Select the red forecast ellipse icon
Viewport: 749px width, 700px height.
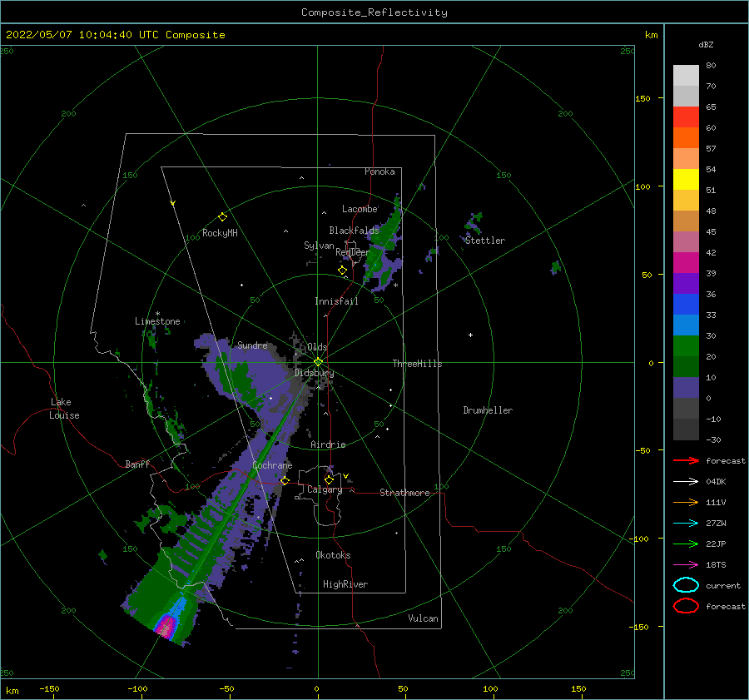coord(686,606)
